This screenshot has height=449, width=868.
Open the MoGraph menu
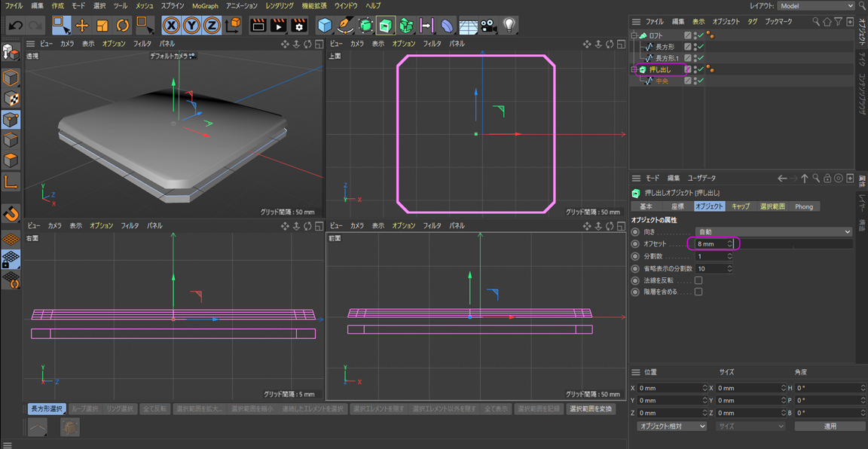pos(205,6)
